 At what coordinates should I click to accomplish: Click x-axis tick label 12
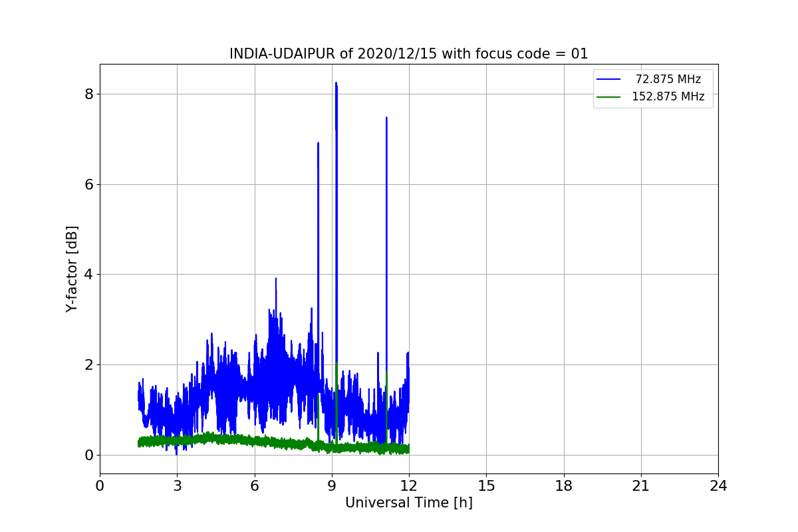409,486
